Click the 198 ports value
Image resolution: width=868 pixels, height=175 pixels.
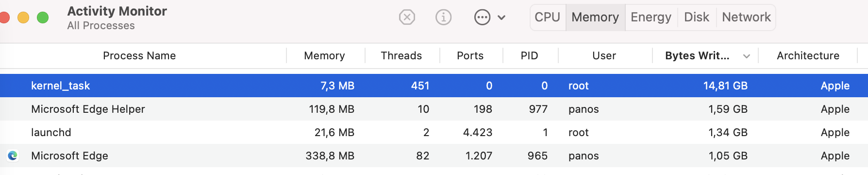point(483,109)
